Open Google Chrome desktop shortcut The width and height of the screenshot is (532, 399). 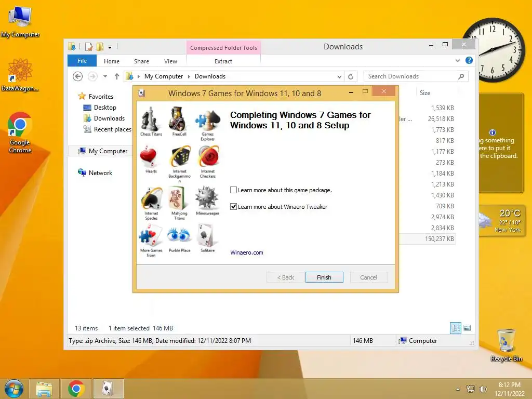20,132
